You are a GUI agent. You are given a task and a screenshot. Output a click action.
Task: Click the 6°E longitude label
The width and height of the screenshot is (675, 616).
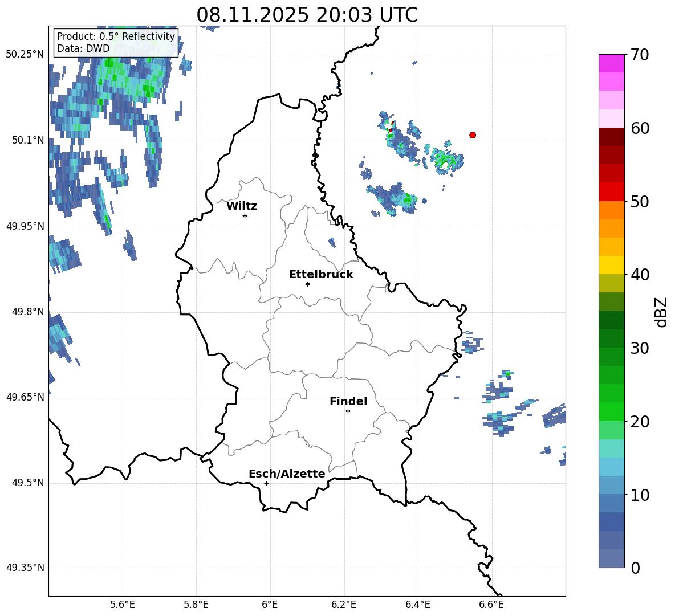[x=270, y=605]
